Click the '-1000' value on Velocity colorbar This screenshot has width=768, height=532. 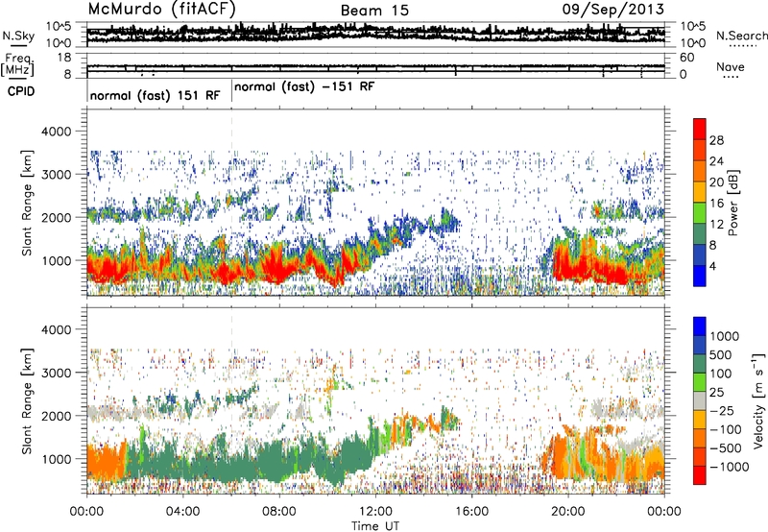tap(729, 467)
